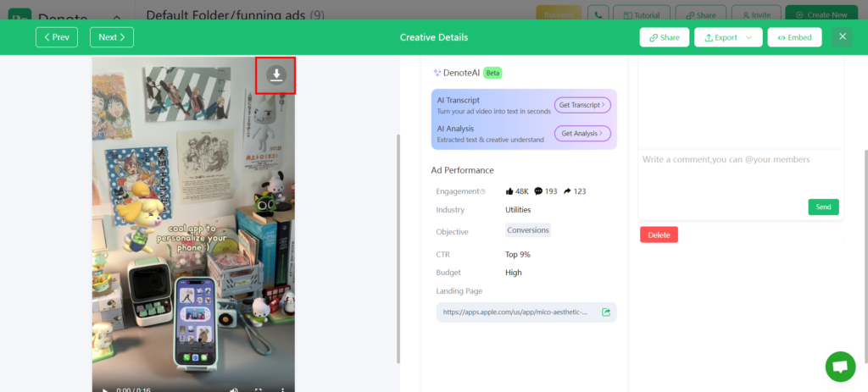Click the 'Creative Details' title
The height and width of the screenshot is (392, 868).
[434, 37]
